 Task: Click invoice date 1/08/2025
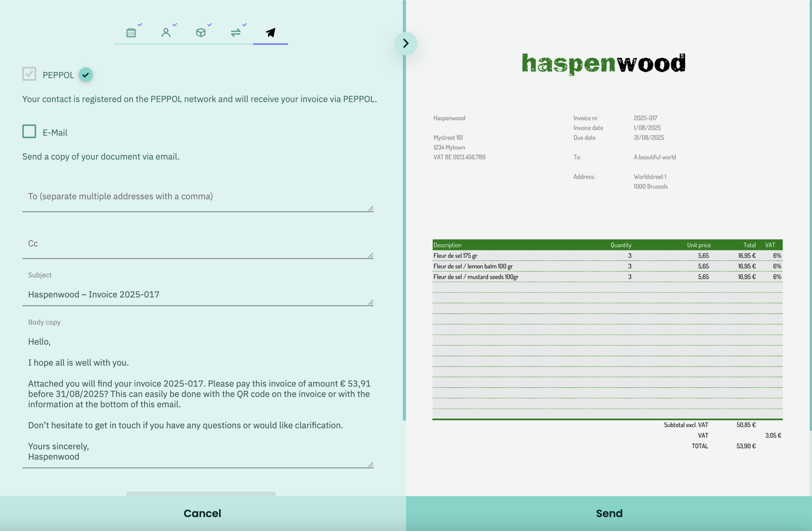pyautogui.click(x=647, y=128)
